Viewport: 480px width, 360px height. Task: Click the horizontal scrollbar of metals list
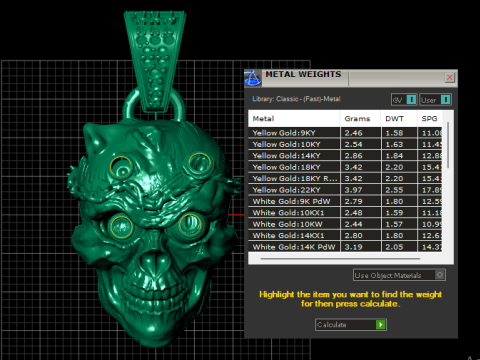[340, 258]
